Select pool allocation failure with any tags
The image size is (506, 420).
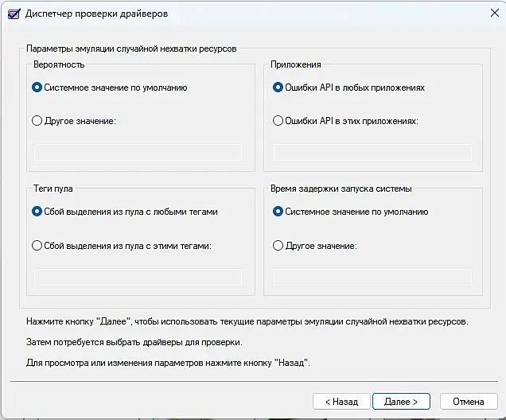click(37, 212)
